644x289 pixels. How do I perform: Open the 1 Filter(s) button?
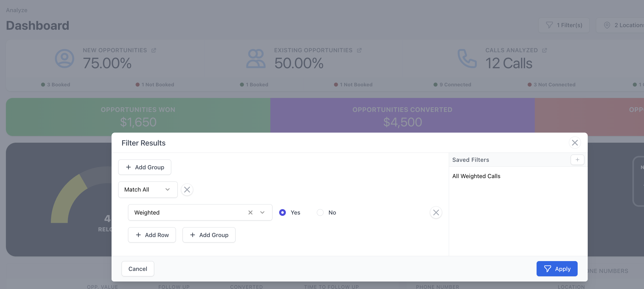tap(564, 25)
